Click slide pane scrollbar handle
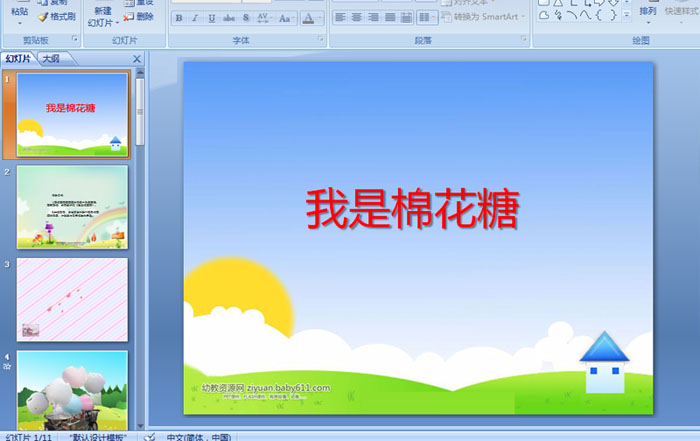Screen dimensions: 700x441 click(x=140, y=112)
